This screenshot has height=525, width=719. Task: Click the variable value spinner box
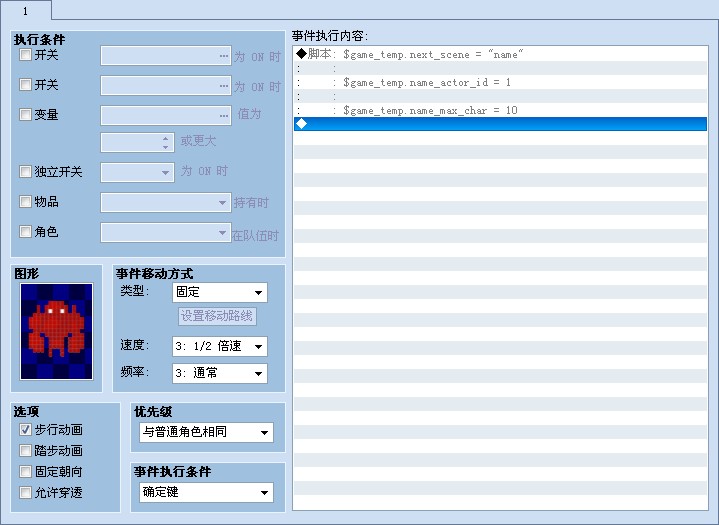137,143
